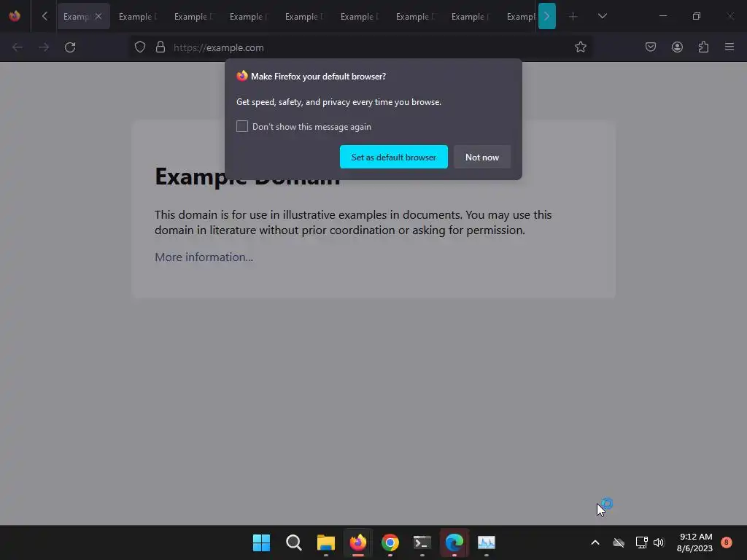Select the first active Example tab

[x=76, y=16]
